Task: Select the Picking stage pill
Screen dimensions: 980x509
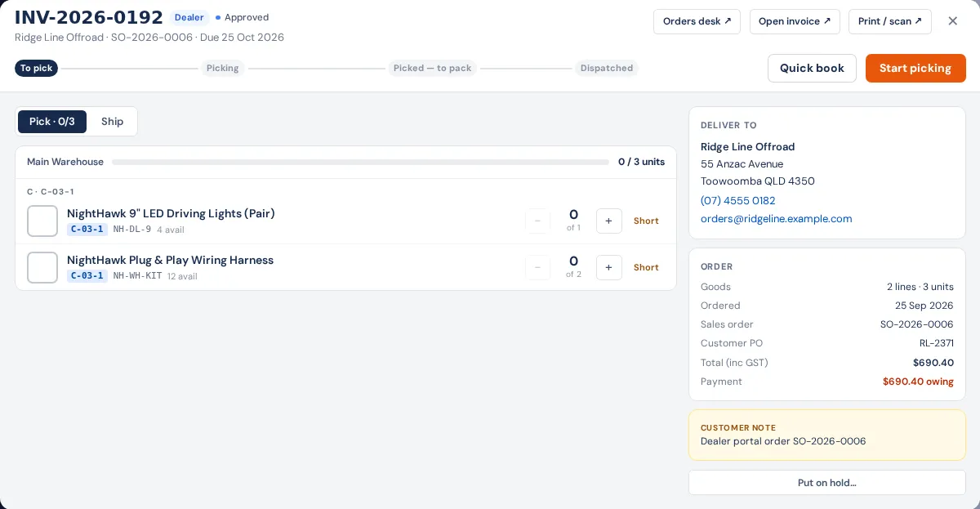Action: [x=223, y=68]
